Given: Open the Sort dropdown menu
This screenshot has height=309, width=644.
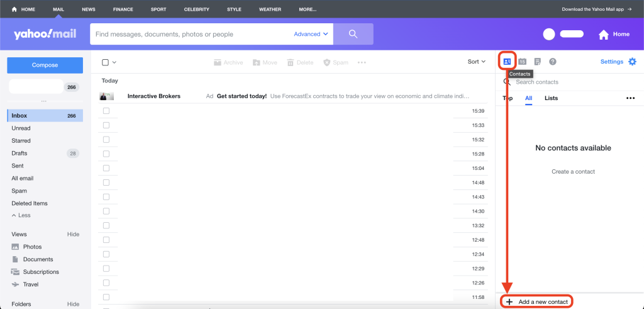Looking at the screenshot, I should coord(476,62).
